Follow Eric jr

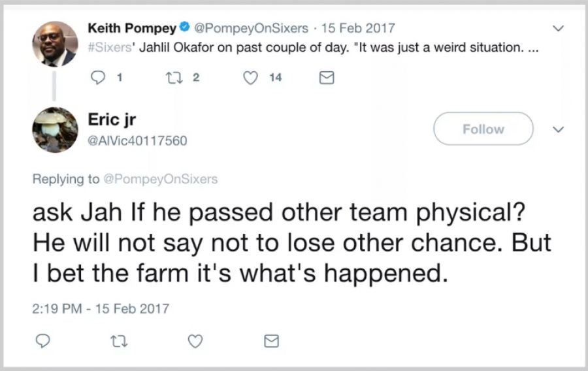coord(483,129)
